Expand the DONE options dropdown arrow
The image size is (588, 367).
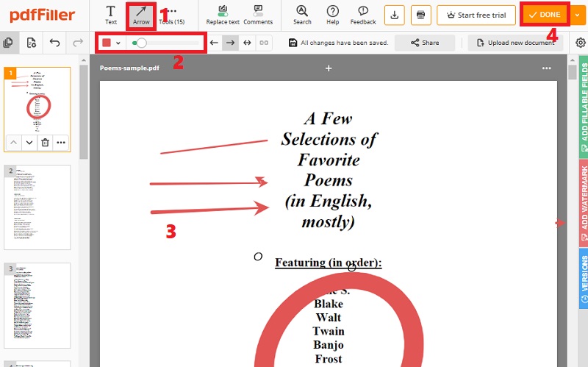click(578, 15)
